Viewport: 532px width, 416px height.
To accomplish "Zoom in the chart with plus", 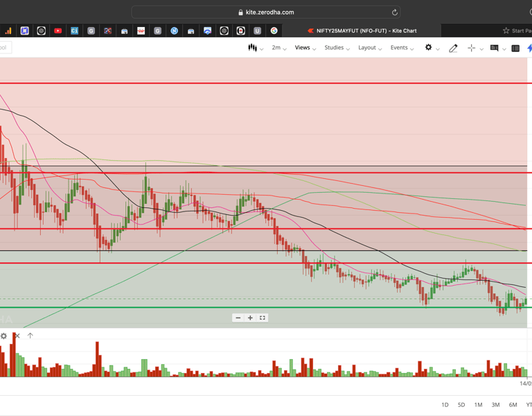I will coord(250,318).
